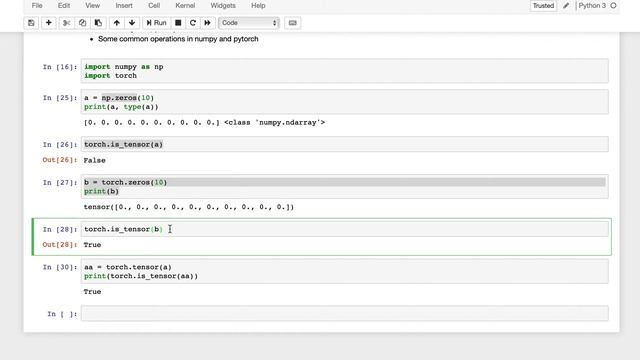Open the command palette keyboard icon
Screen dimensions: 640x360
click(293, 23)
